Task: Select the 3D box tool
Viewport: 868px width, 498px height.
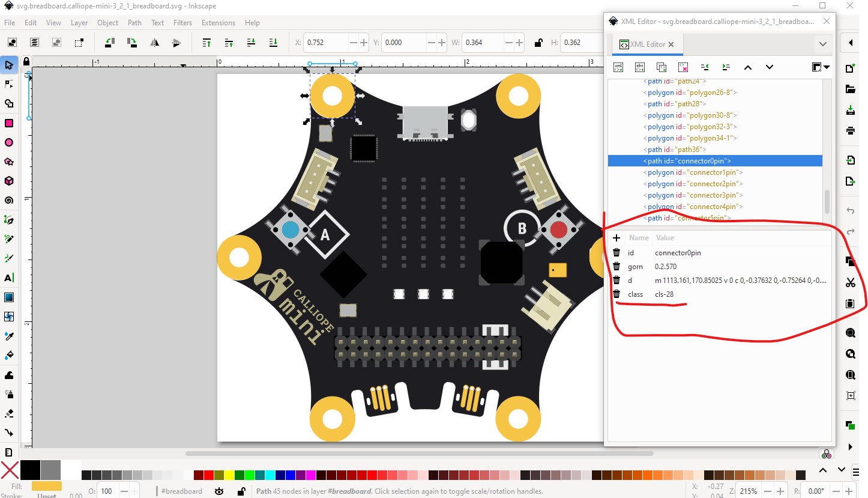Action: click(x=9, y=181)
